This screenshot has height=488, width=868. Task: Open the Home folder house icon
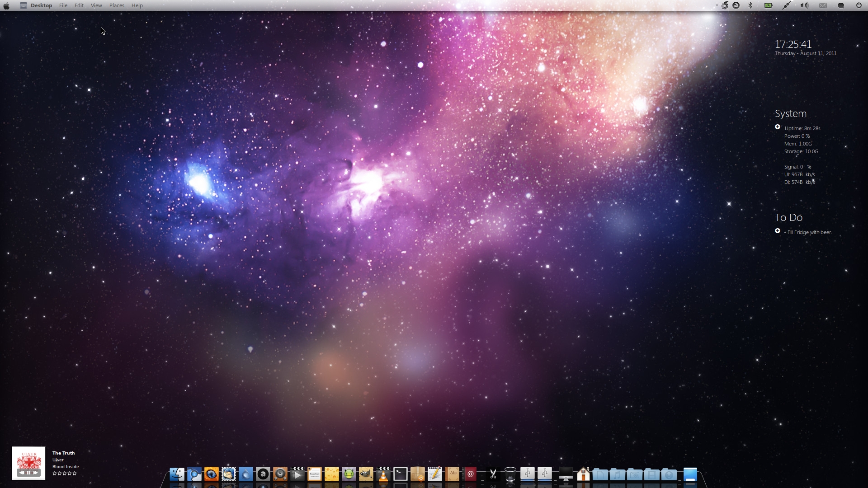[x=583, y=474]
